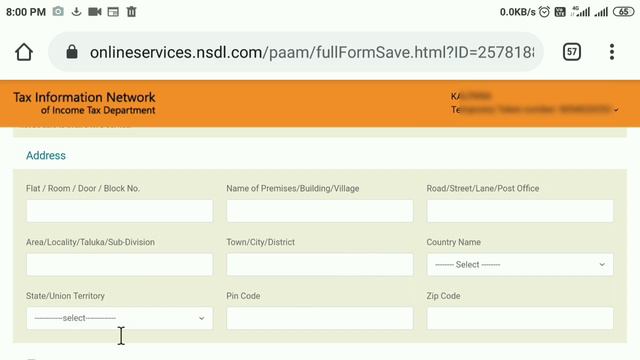Image resolution: width=640 pixels, height=360 pixels.
Task: Open the State/Union Territory dropdown
Action: coord(119,318)
